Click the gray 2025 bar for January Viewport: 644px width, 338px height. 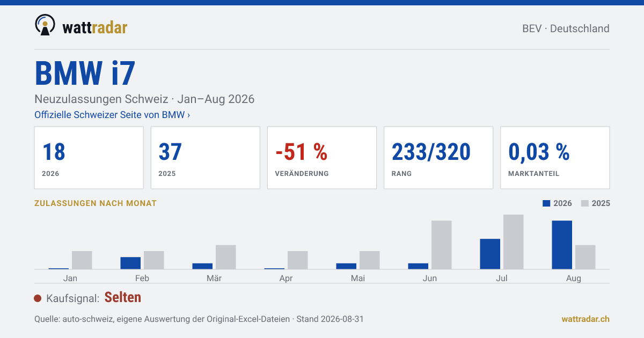[82, 260]
